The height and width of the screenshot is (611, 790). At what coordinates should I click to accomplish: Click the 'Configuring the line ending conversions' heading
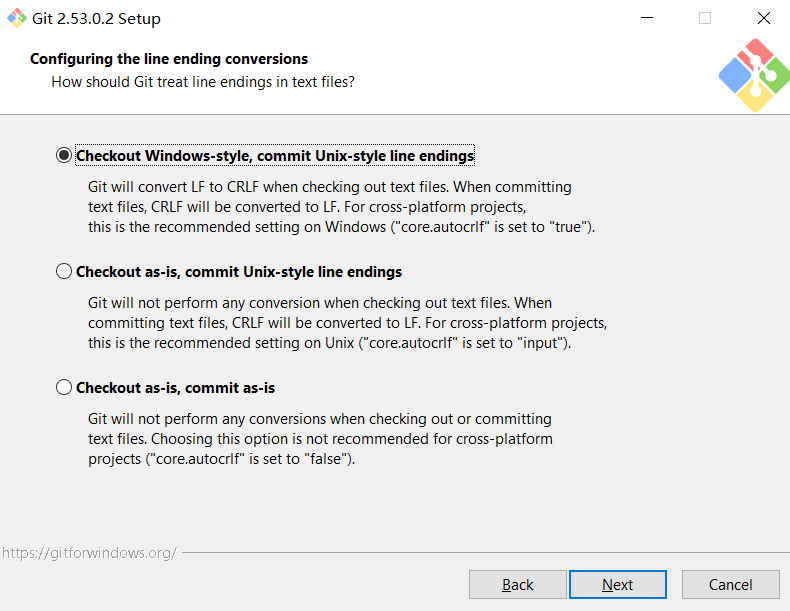click(169, 59)
